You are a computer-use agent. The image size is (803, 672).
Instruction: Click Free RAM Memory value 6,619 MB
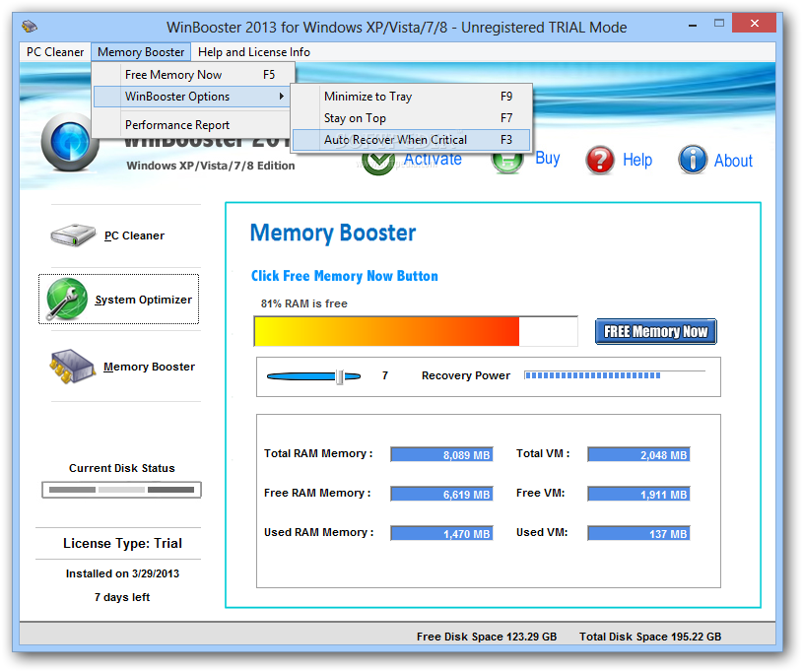[441, 494]
